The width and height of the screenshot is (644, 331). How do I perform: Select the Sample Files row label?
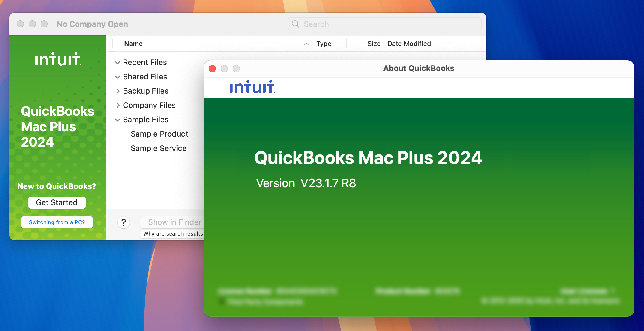[146, 120]
